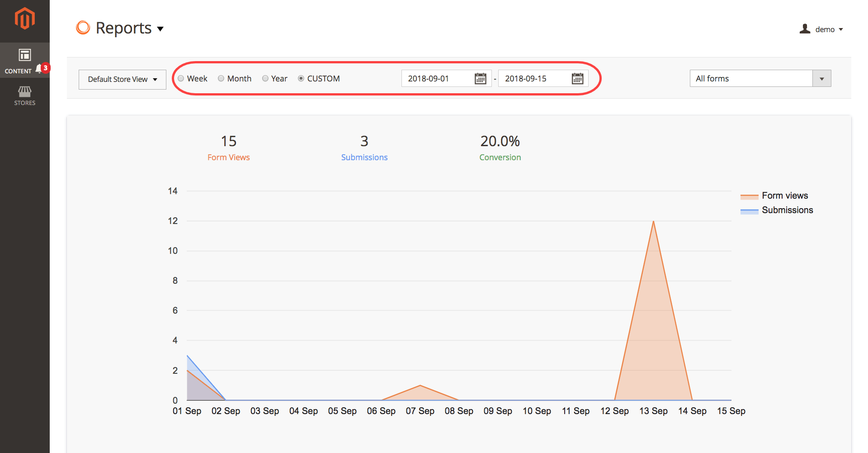Open the Stores sidebar menu
This screenshot has height=453, width=868.
[x=24, y=96]
